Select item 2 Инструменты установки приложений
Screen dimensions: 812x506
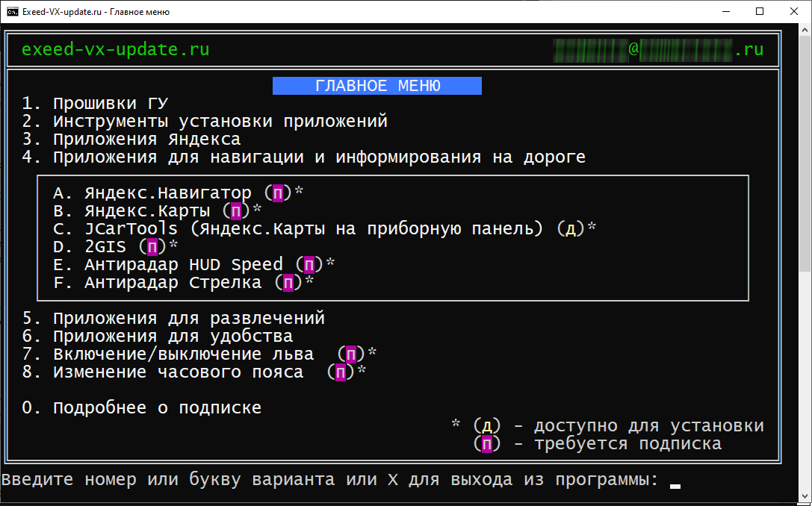pos(205,121)
